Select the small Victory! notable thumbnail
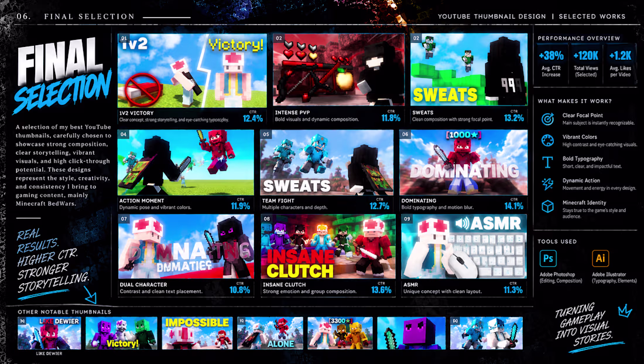 pos(121,333)
